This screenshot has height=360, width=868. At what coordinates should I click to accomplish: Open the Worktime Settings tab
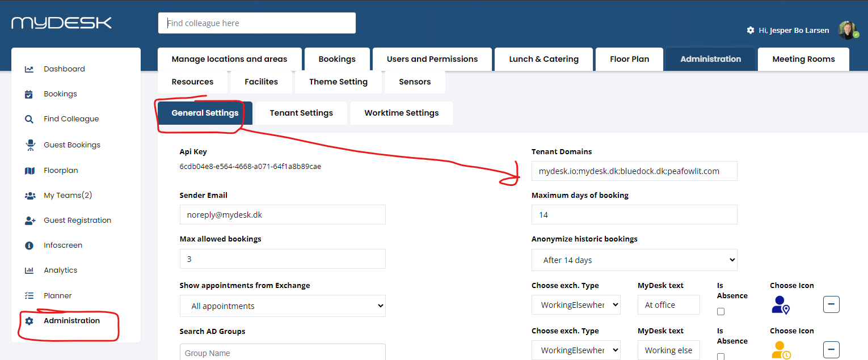point(402,113)
